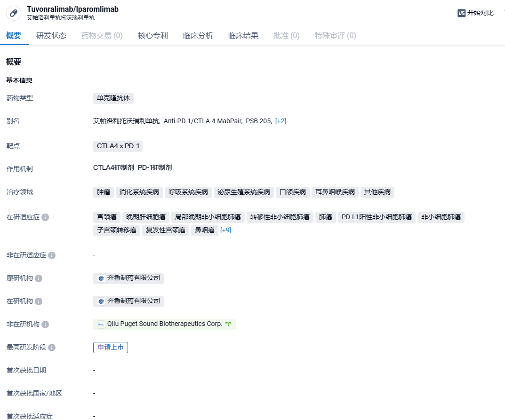Click the 局部晚期非小细胞肺癌 indication tag
The width and height of the screenshot is (505, 420).
[x=208, y=217]
